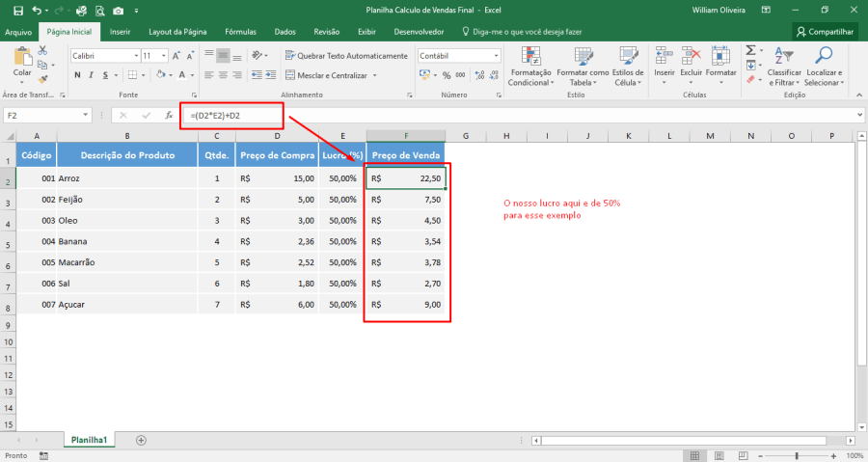The height and width of the screenshot is (462, 868).
Task: Decrease decimal places
Action: click(x=494, y=75)
